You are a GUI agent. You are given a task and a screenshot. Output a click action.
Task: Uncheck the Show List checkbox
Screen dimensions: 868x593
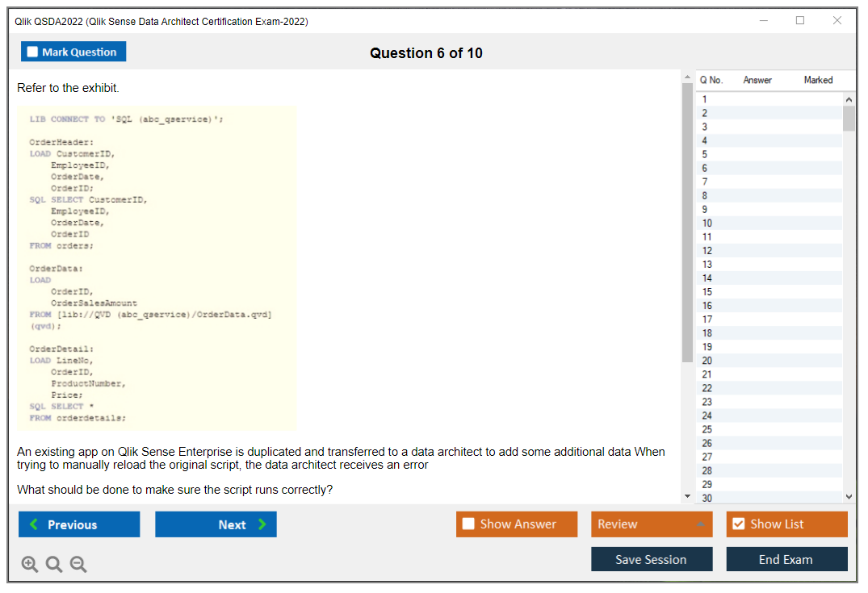(738, 524)
